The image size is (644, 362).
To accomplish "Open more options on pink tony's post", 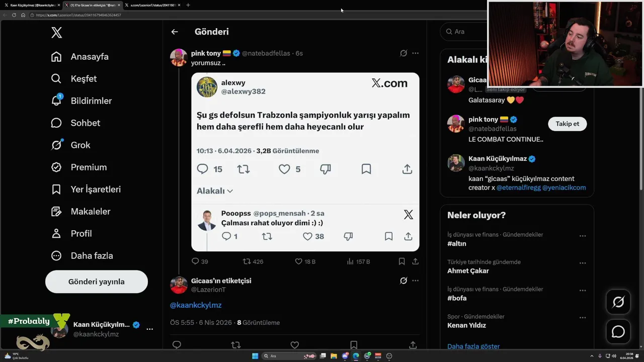I will tap(415, 53).
